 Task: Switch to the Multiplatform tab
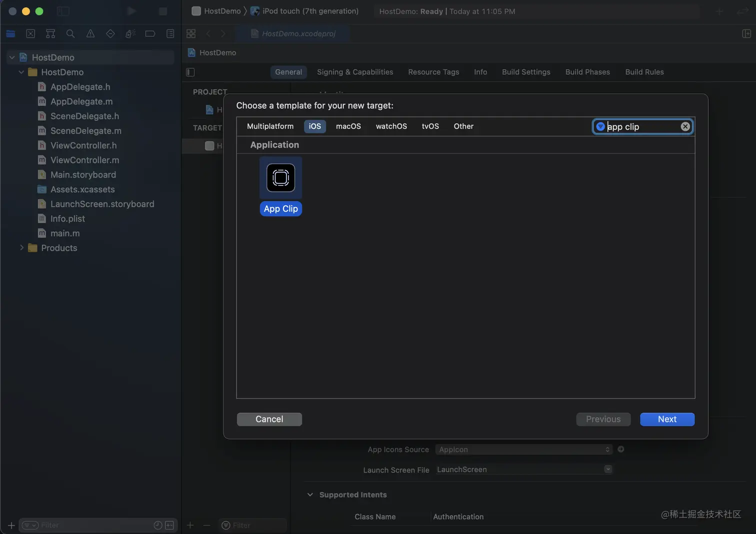point(270,126)
